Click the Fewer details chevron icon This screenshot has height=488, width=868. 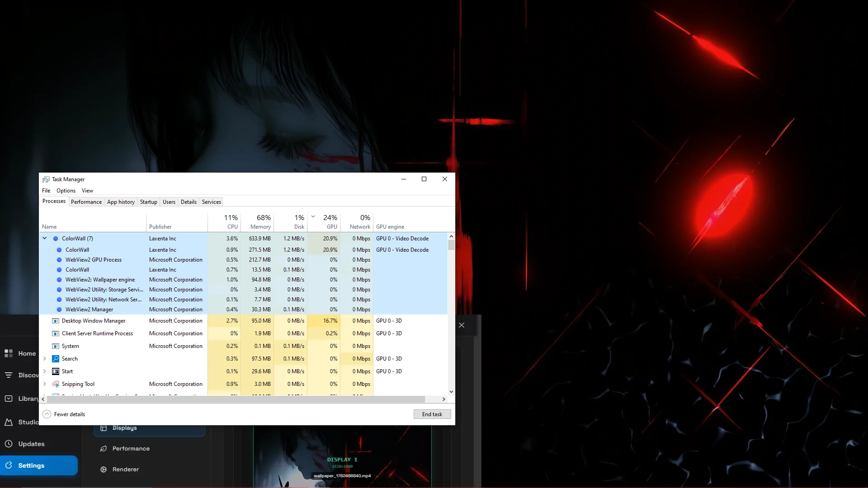pyautogui.click(x=47, y=414)
